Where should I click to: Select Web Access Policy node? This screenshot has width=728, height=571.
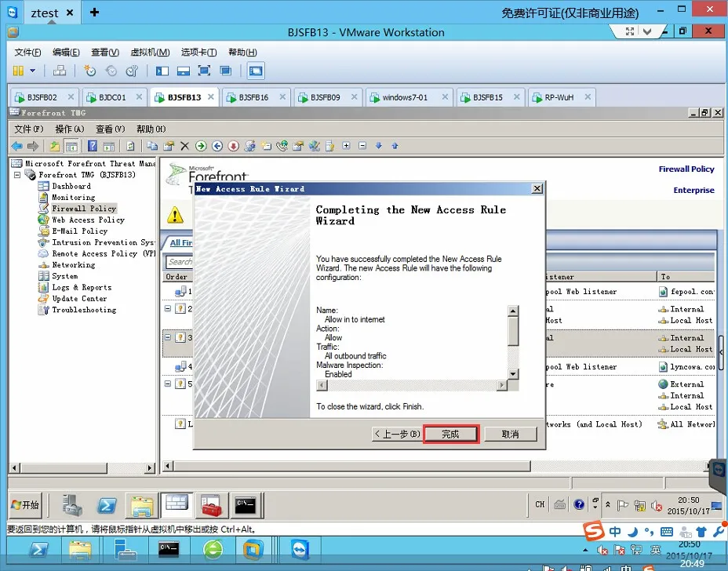point(88,220)
